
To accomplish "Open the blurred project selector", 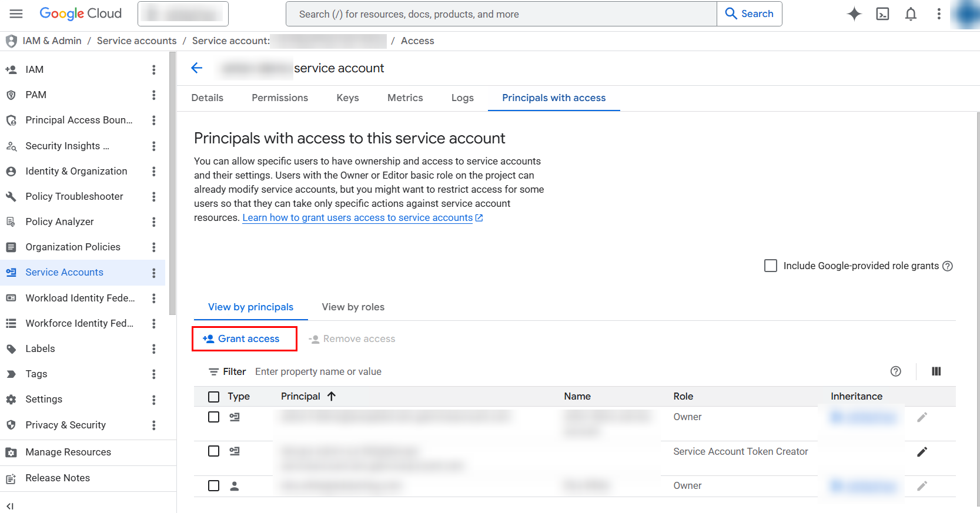I will [x=183, y=14].
